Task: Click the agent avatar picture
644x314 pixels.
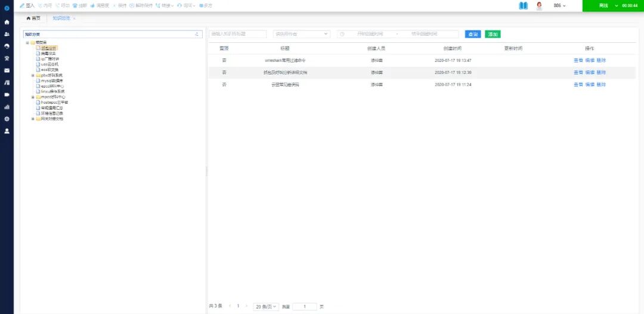Action: [539, 6]
